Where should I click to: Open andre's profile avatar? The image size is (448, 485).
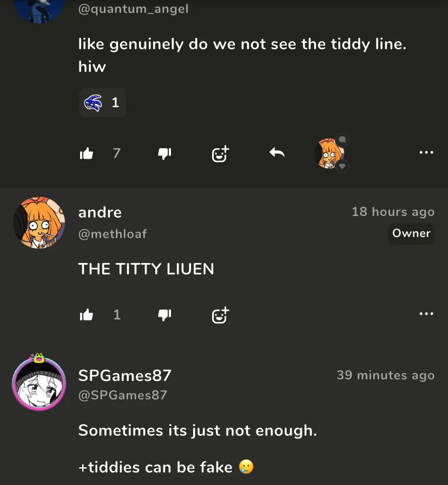tap(39, 222)
